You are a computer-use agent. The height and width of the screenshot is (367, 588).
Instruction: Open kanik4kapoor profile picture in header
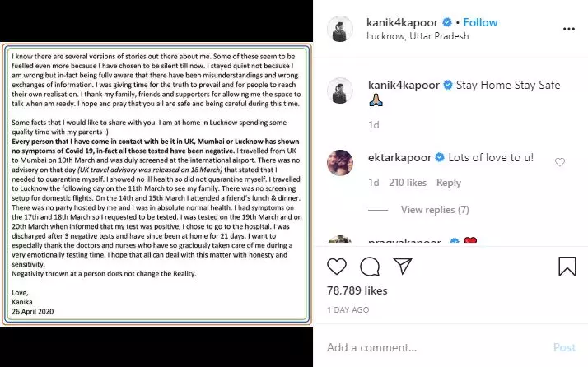coord(340,29)
